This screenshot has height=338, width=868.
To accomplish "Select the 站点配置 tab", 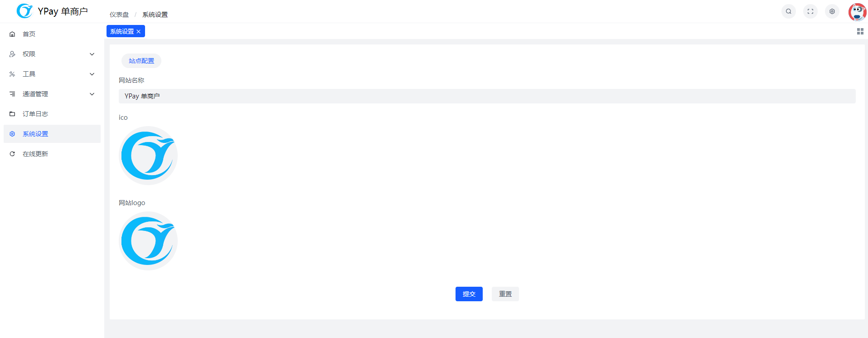I will click(x=141, y=61).
